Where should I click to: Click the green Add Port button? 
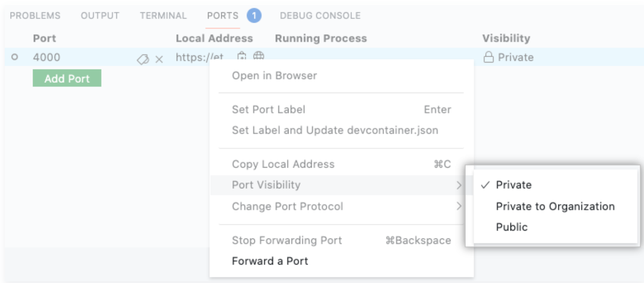(67, 78)
